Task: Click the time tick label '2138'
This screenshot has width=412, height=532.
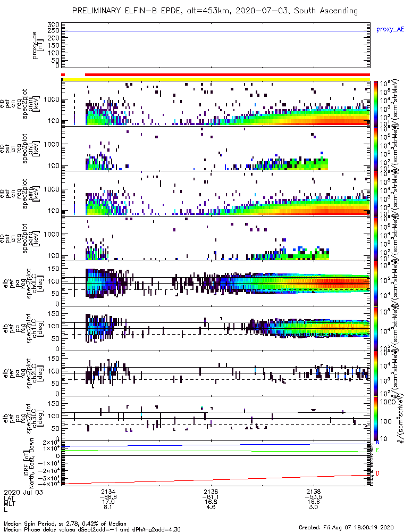Action: point(314,492)
